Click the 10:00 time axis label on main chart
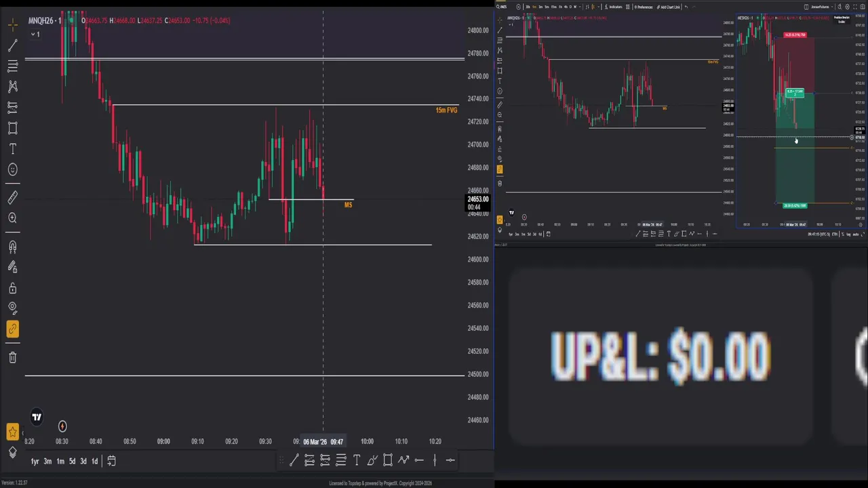 [x=367, y=441]
